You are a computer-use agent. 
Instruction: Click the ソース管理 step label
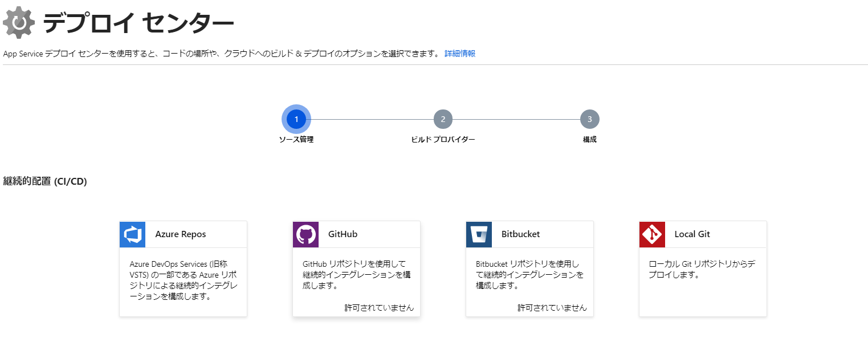click(x=296, y=140)
